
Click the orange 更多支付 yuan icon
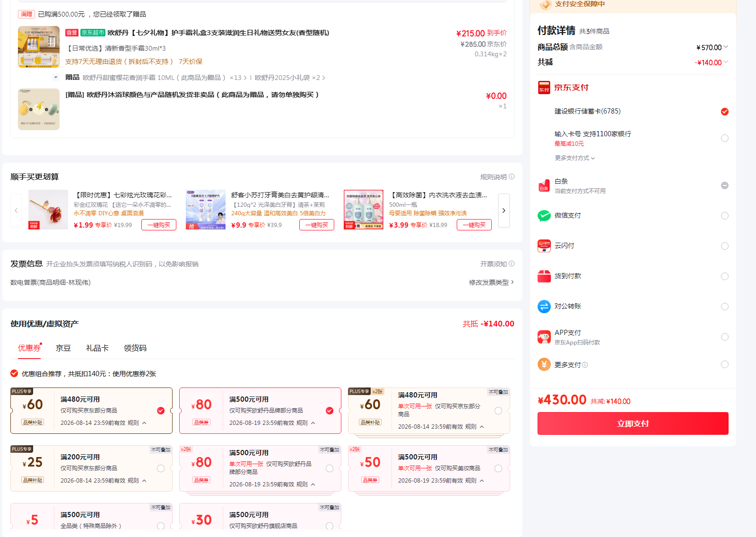[x=544, y=364]
